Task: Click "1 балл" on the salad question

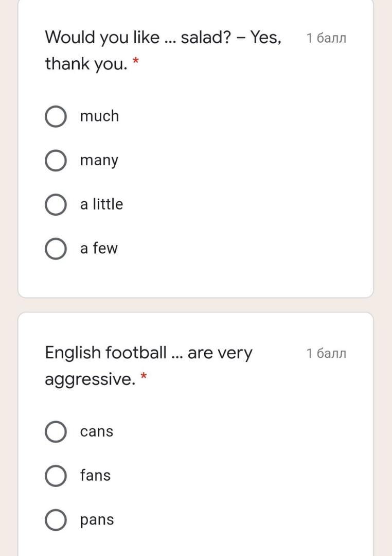Action: pos(326,38)
